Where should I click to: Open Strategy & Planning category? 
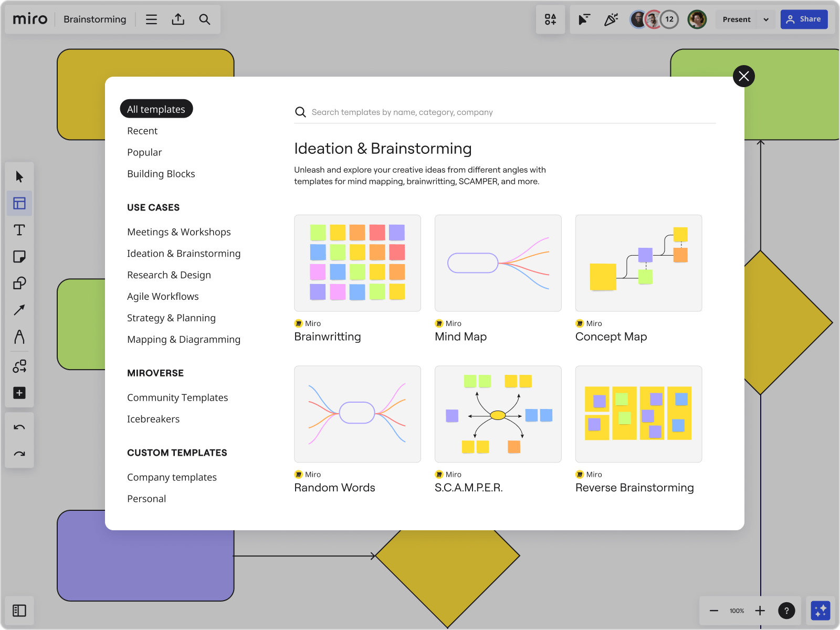(x=171, y=318)
